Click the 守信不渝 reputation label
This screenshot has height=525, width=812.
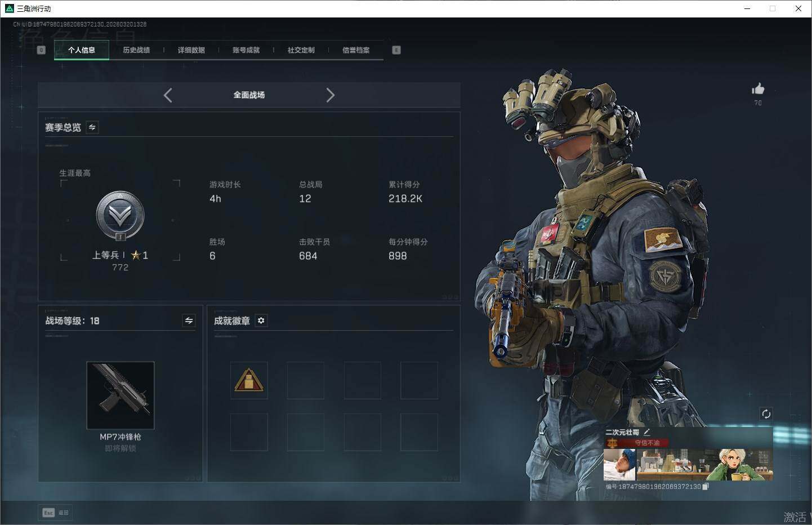(647, 443)
